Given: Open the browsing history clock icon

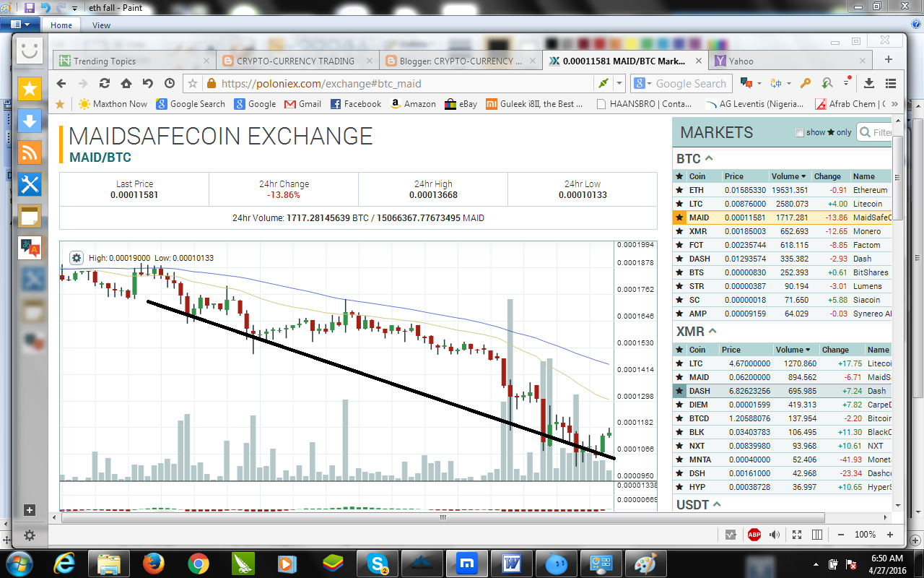Looking at the screenshot, I should pyautogui.click(x=170, y=83).
